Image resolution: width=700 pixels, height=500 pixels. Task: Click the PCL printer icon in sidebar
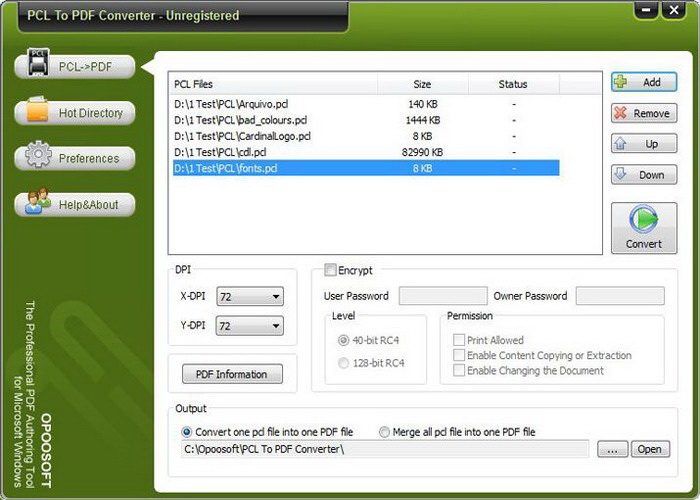point(38,62)
